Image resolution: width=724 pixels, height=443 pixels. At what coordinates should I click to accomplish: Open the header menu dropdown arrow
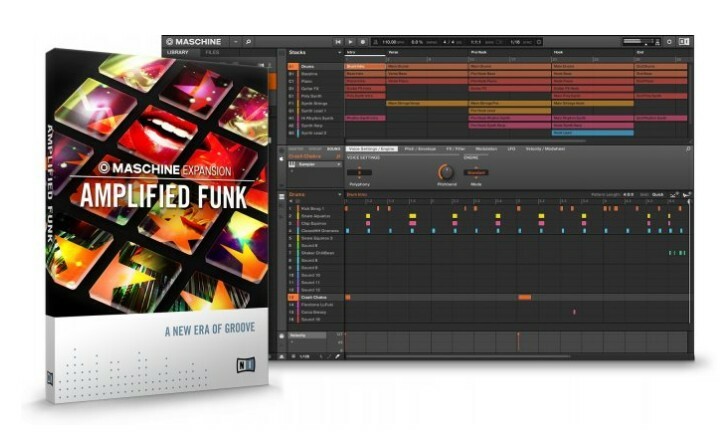pos(235,42)
